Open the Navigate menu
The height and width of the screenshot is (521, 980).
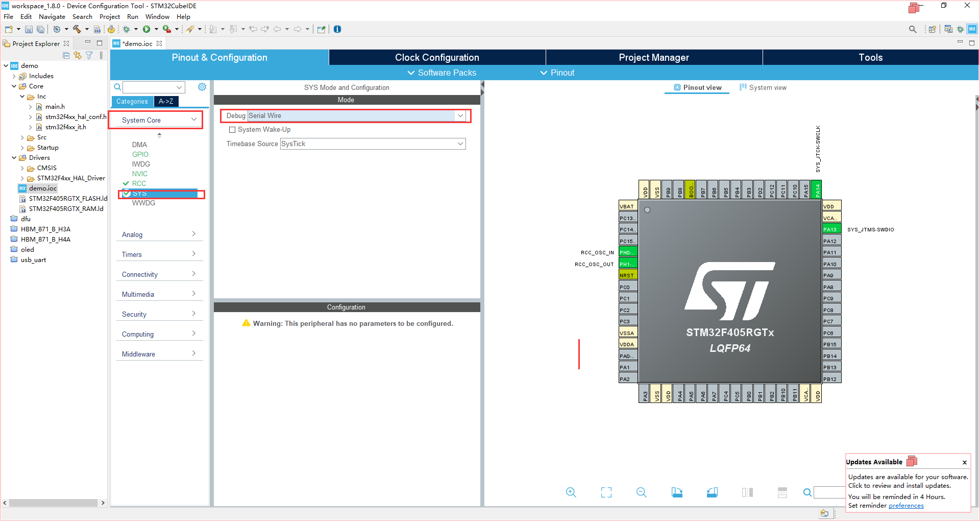[52, 17]
